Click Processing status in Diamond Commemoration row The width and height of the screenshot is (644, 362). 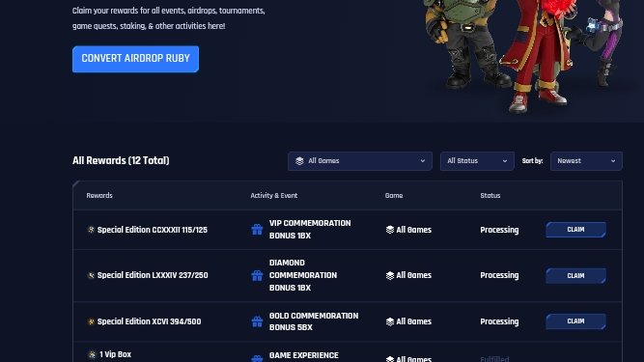point(499,275)
